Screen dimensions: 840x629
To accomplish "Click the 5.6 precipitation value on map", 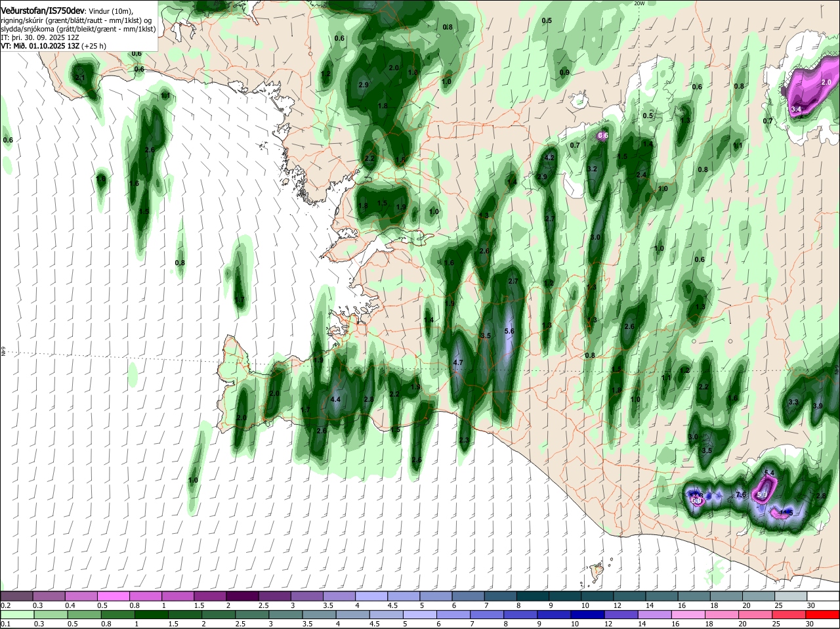I will (509, 332).
